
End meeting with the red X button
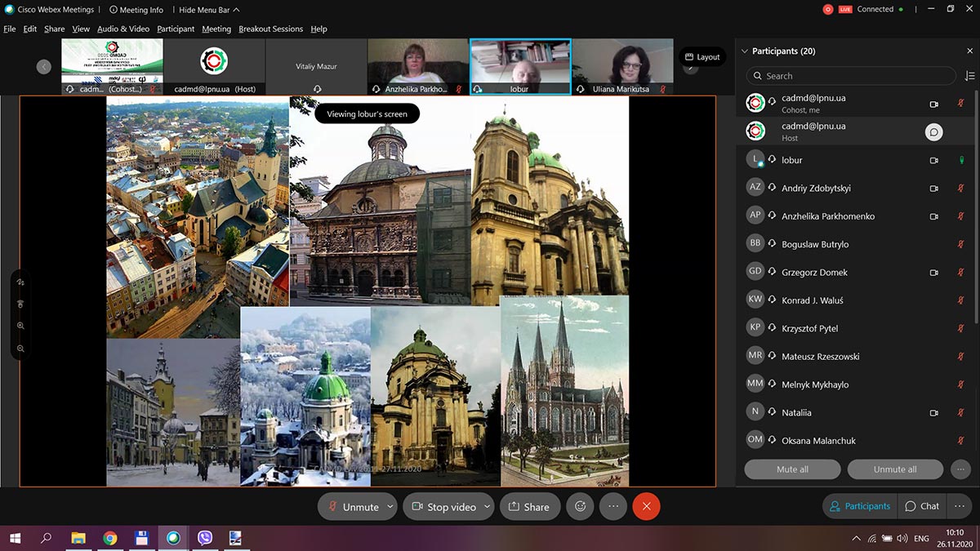[x=646, y=506]
